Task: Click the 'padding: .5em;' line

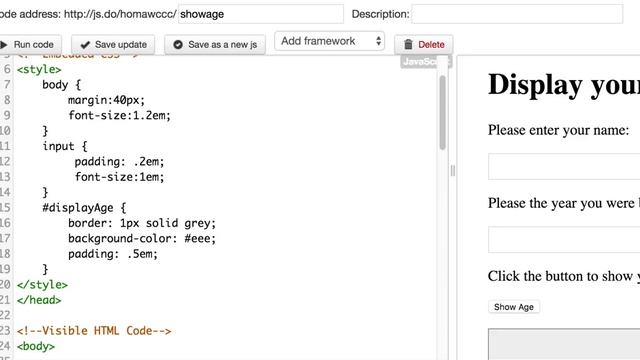Action: point(113,254)
